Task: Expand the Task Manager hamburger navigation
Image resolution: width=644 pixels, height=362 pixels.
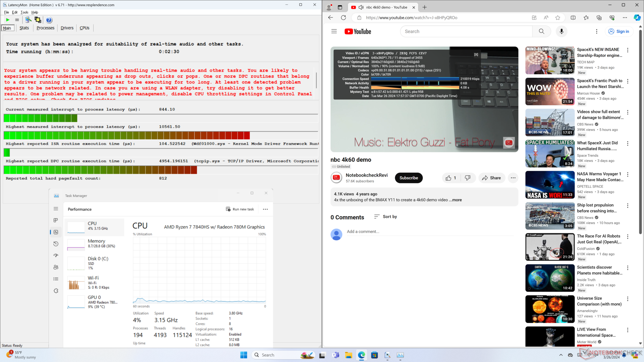Action: pos(56,209)
